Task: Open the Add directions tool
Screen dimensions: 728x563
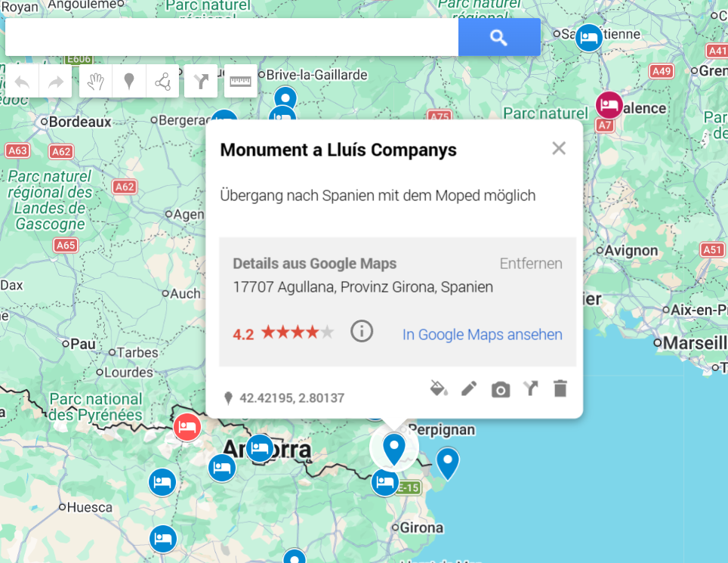Action: coord(200,81)
